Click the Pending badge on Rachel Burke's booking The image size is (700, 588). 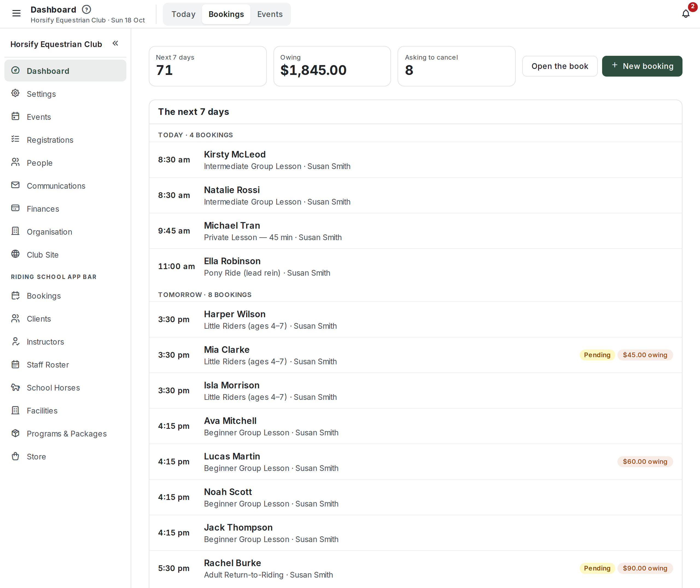597,568
